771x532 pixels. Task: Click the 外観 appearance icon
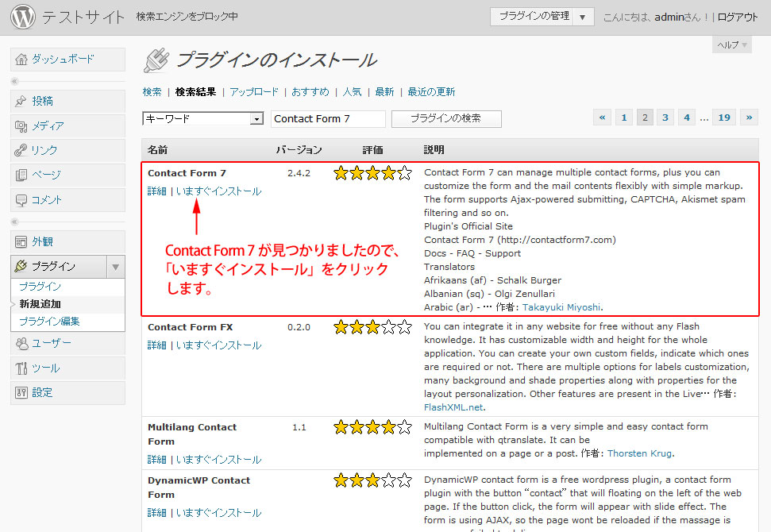point(21,242)
